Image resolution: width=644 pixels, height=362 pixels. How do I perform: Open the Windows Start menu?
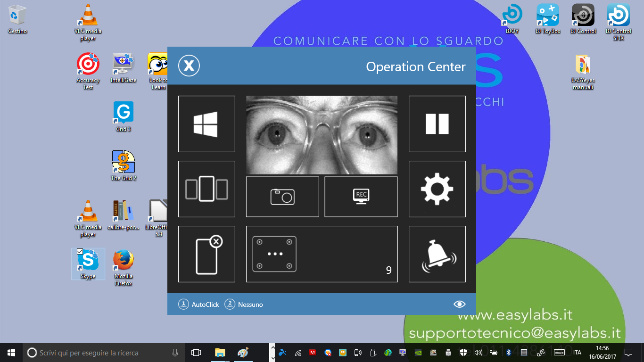11,352
